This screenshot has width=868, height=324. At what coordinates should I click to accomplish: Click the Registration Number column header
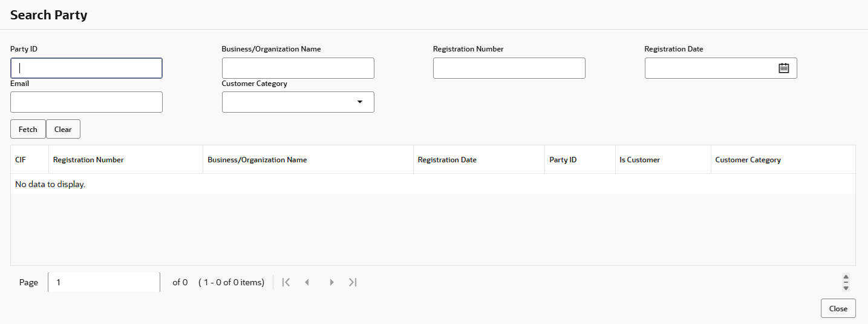coord(88,160)
